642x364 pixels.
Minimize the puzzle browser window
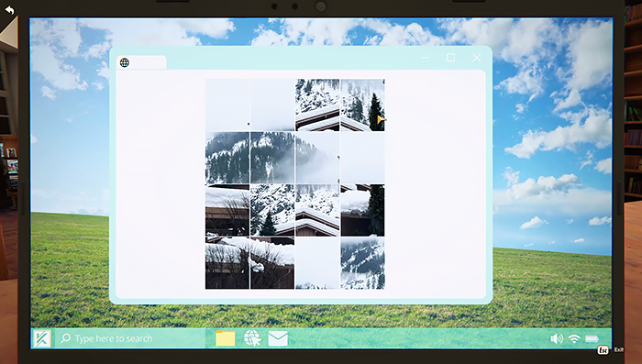point(426,58)
